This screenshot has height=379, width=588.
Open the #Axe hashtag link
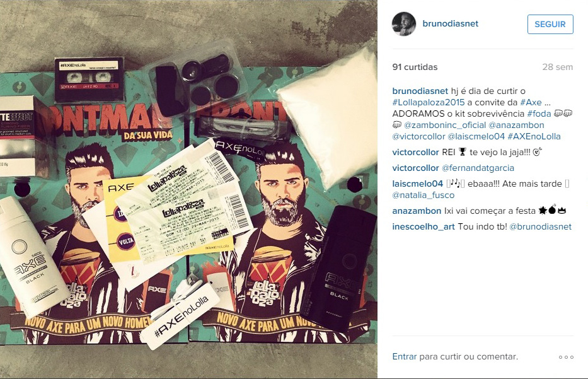[531, 102]
